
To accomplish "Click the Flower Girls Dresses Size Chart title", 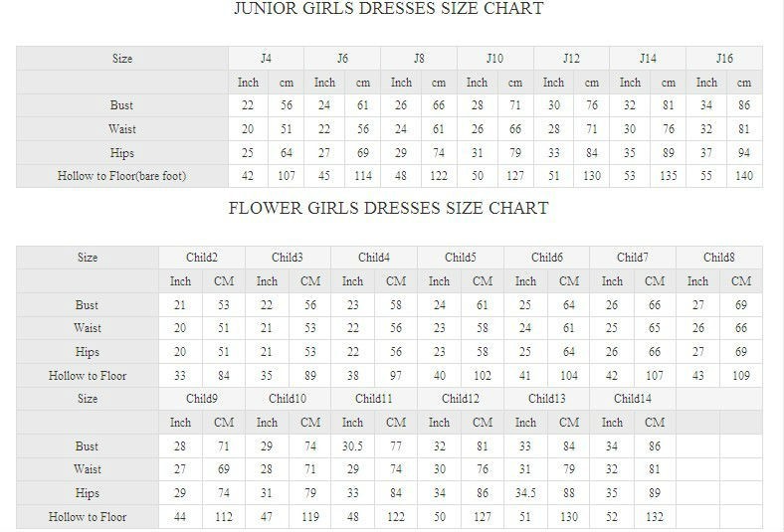I will pos(388,209).
